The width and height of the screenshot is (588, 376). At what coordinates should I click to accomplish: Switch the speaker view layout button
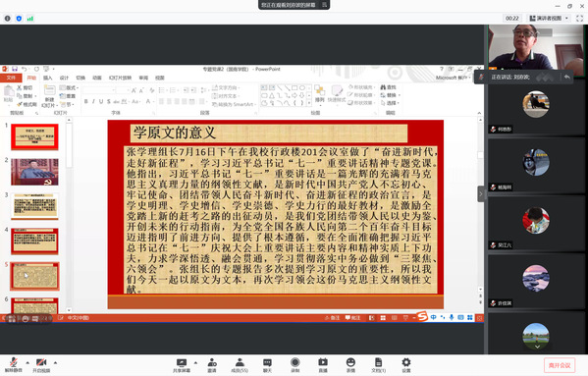point(549,18)
